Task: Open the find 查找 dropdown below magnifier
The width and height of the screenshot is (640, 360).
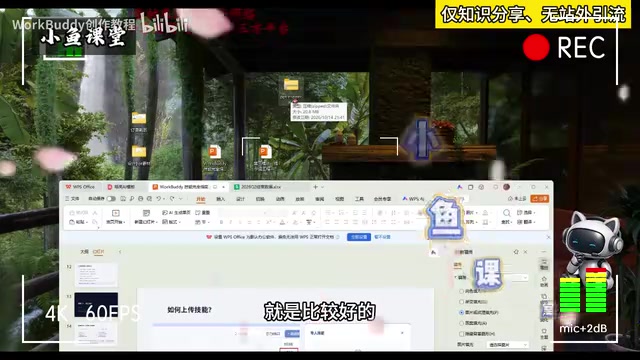Action: coord(506,222)
